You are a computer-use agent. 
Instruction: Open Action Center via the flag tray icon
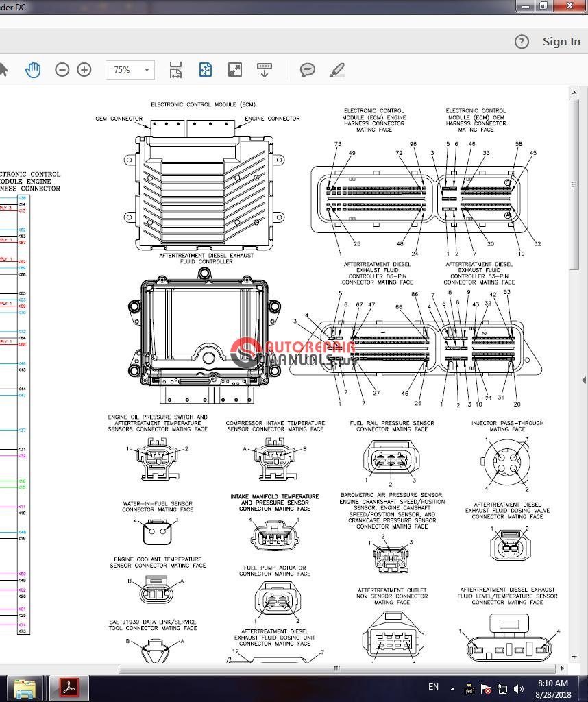point(487,688)
